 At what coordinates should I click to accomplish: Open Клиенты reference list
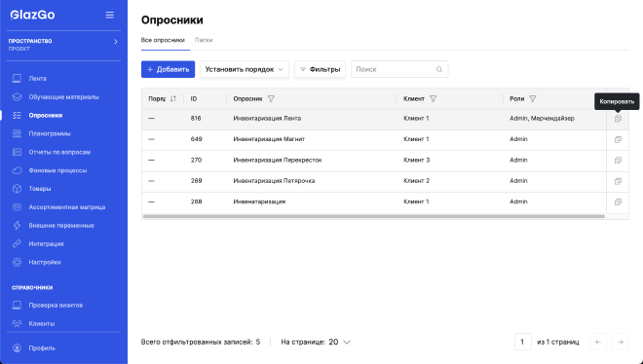[42, 323]
